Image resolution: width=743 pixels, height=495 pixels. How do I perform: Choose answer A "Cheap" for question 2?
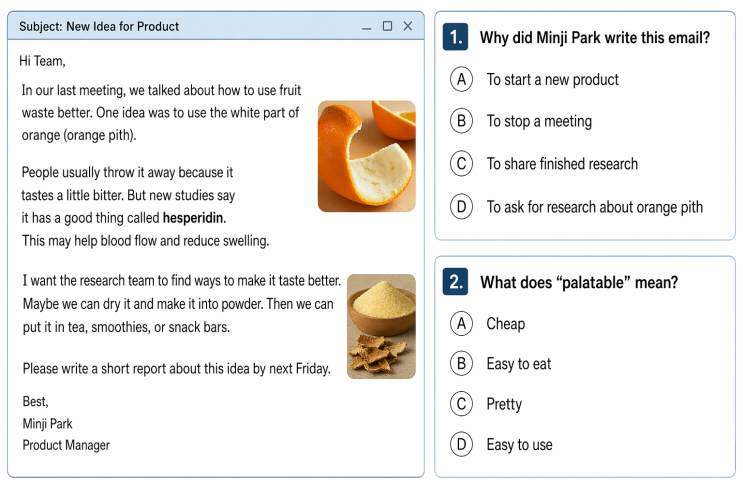pos(461,324)
